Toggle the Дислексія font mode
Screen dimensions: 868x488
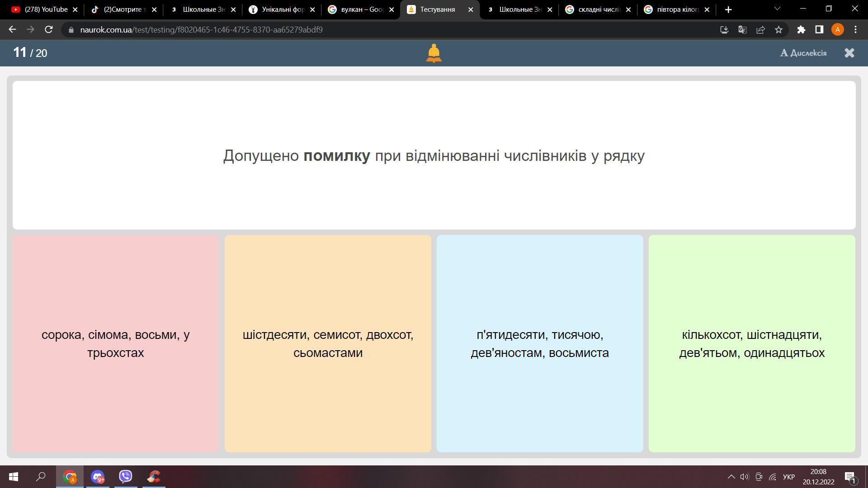[803, 53]
